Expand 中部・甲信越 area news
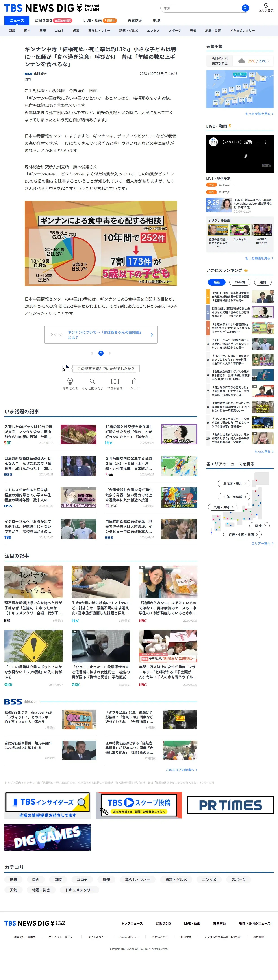 (234, 496)
